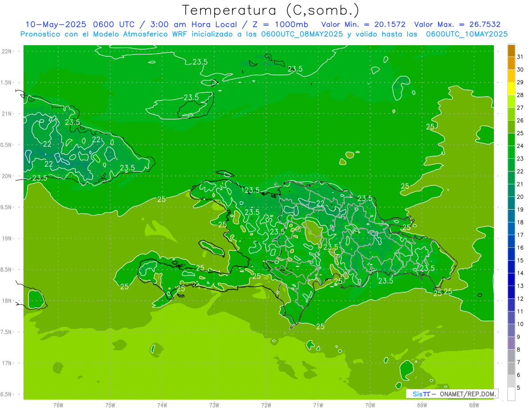Click latitude axis label '8.5N'

coord(6,270)
